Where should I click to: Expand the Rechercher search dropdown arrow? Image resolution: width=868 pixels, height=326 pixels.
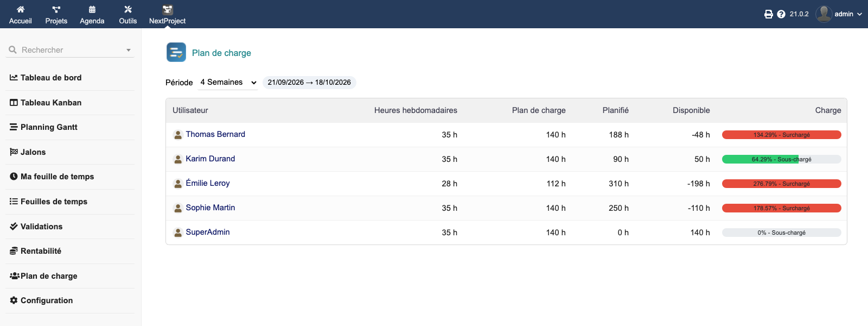pos(129,50)
